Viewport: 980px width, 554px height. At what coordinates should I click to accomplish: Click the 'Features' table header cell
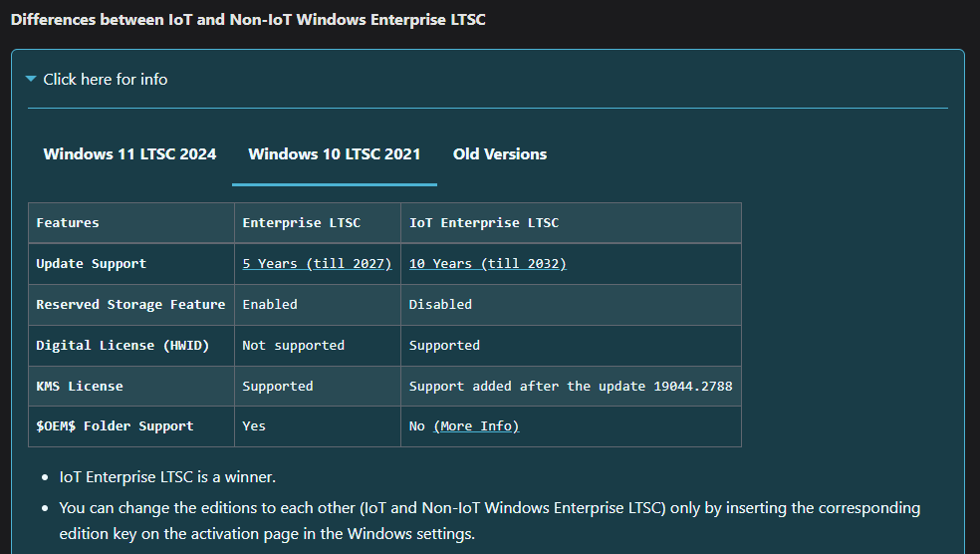[x=68, y=223]
